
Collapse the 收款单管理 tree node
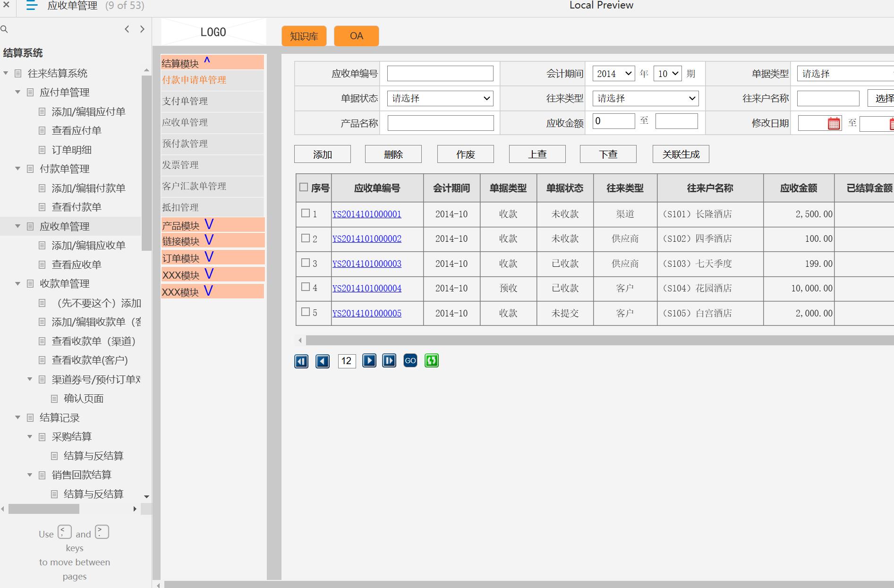(18, 284)
